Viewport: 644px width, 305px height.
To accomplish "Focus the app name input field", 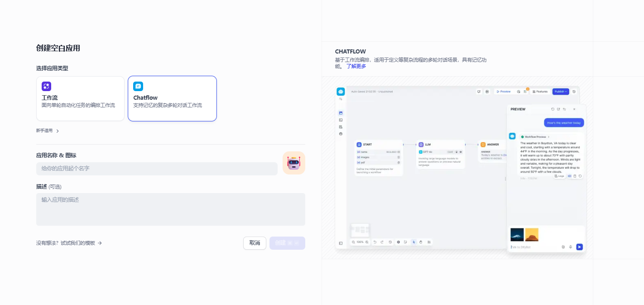I will pos(157,169).
